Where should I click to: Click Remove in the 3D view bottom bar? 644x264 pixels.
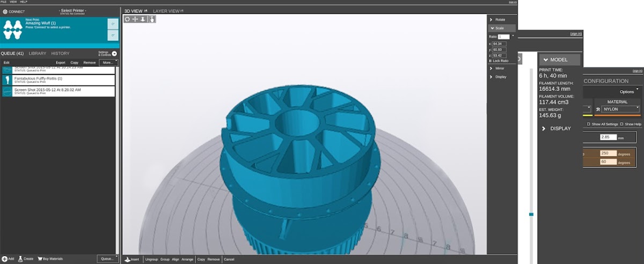pos(214,259)
